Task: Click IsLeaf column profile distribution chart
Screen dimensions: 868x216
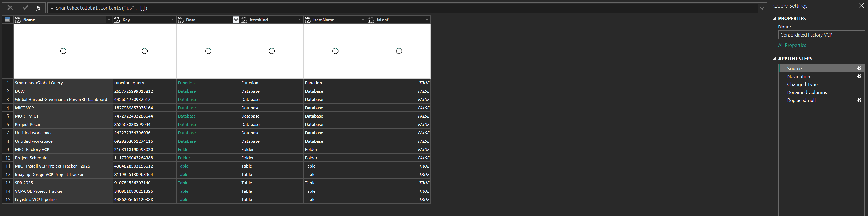Action: (399, 51)
